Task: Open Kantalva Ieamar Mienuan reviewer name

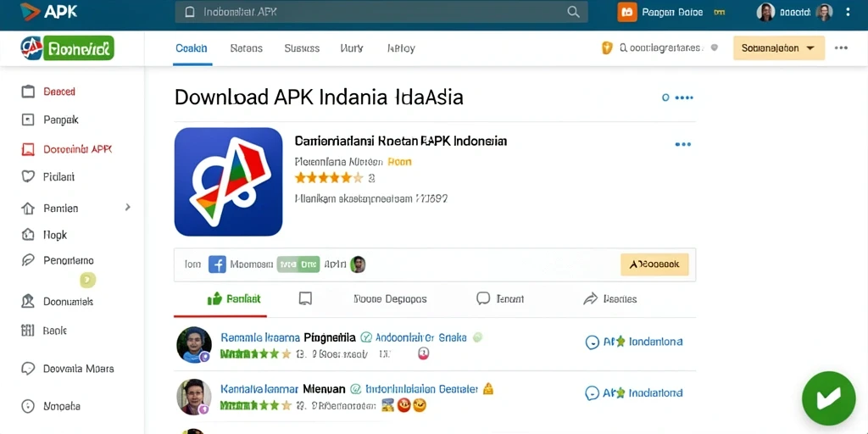Action: pyautogui.click(x=283, y=389)
